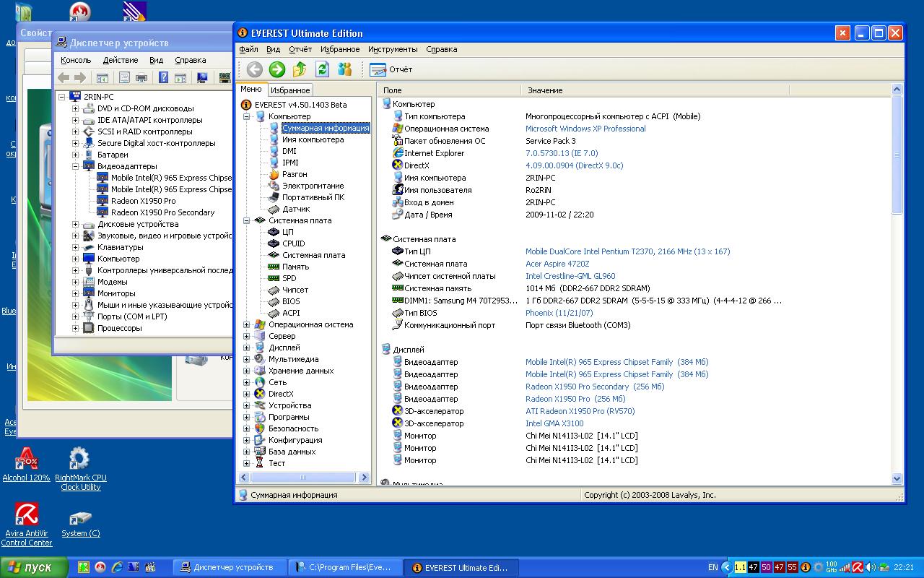
Task: Open Файл menu in EVEREST
Action: pyautogui.click(x=248, y=49)
